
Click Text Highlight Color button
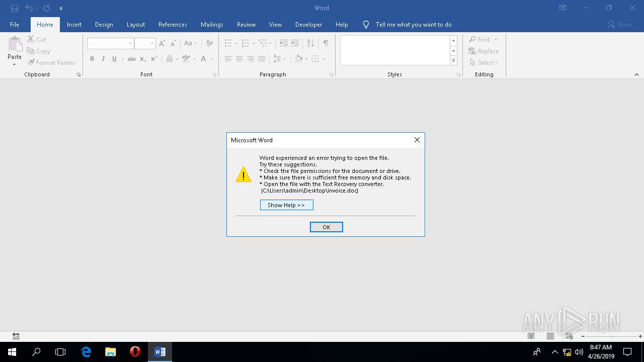(x=186, y=59)
